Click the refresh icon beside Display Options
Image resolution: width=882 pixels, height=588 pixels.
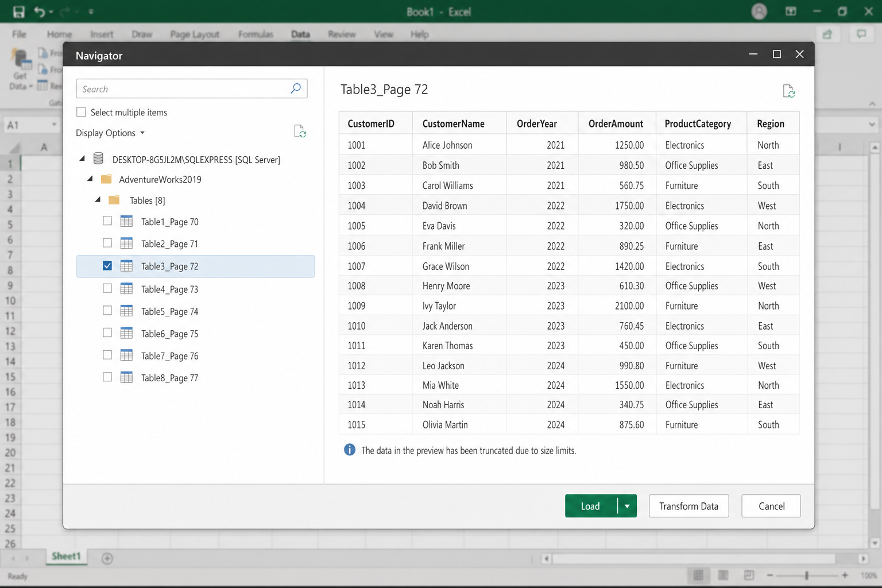coord(300,131)
